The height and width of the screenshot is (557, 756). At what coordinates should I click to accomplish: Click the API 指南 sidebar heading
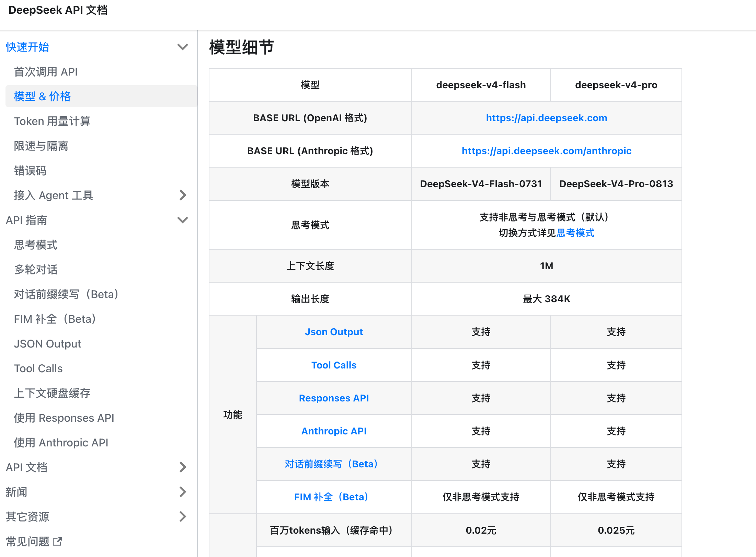[26, 220]
